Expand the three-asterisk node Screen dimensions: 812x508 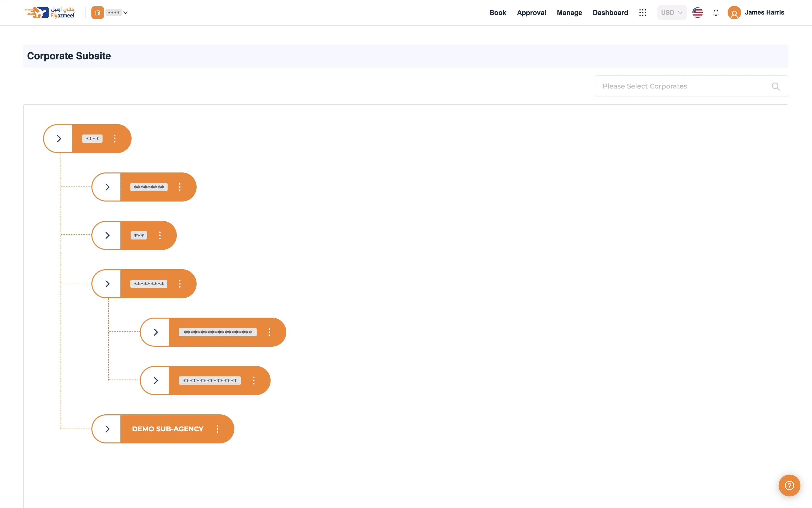coord(107,236)
